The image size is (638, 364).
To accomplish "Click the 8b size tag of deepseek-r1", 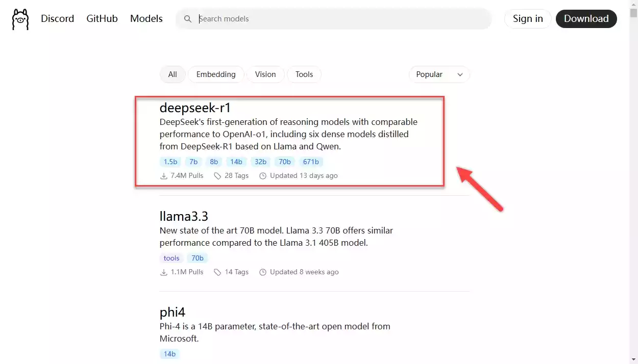I will tap(214, 162).
